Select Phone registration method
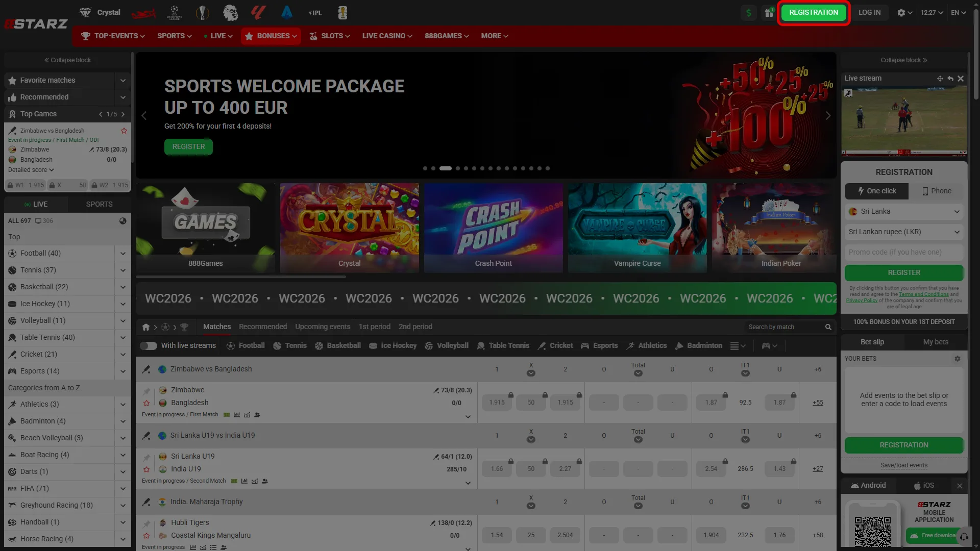This screenshot has height=551, width=980. 936,191
